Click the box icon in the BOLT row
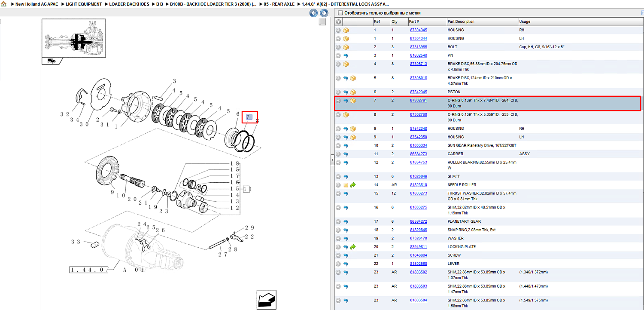 (346, 47)
